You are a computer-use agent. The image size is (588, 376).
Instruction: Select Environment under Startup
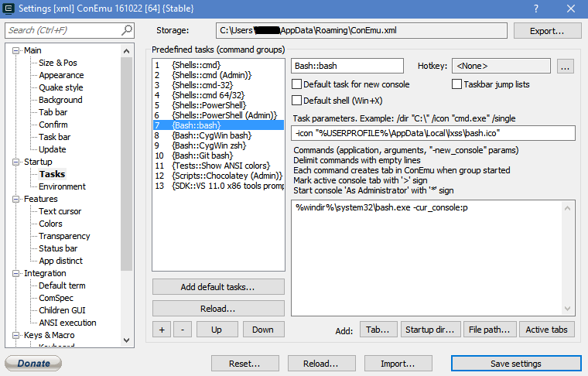pos(62,186)
